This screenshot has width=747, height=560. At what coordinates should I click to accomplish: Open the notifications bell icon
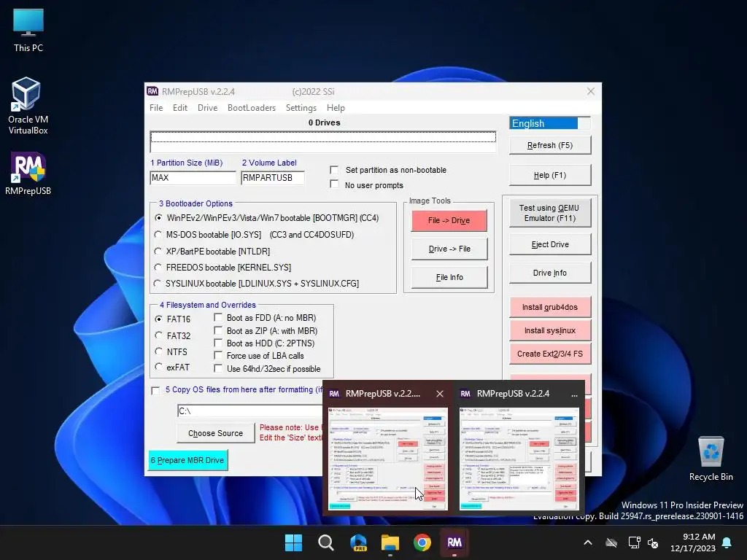(727, 542)
